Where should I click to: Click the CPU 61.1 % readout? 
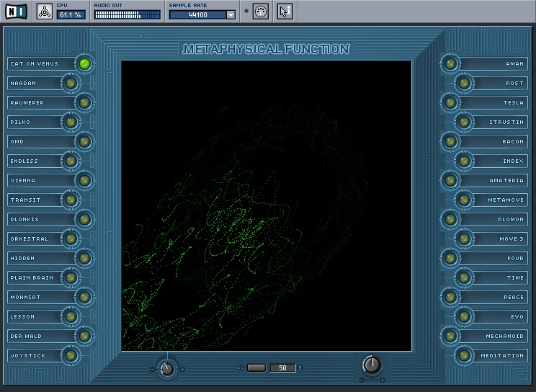[x=71, y=14]
